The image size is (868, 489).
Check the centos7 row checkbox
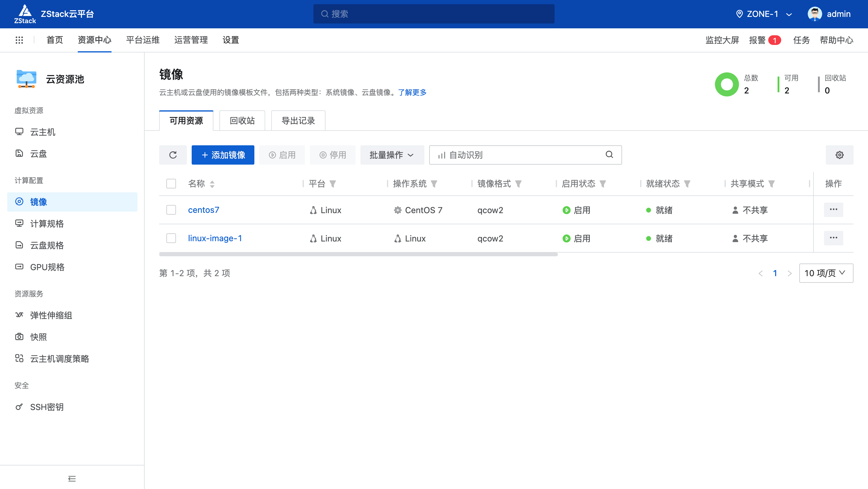tap(171, 210)
